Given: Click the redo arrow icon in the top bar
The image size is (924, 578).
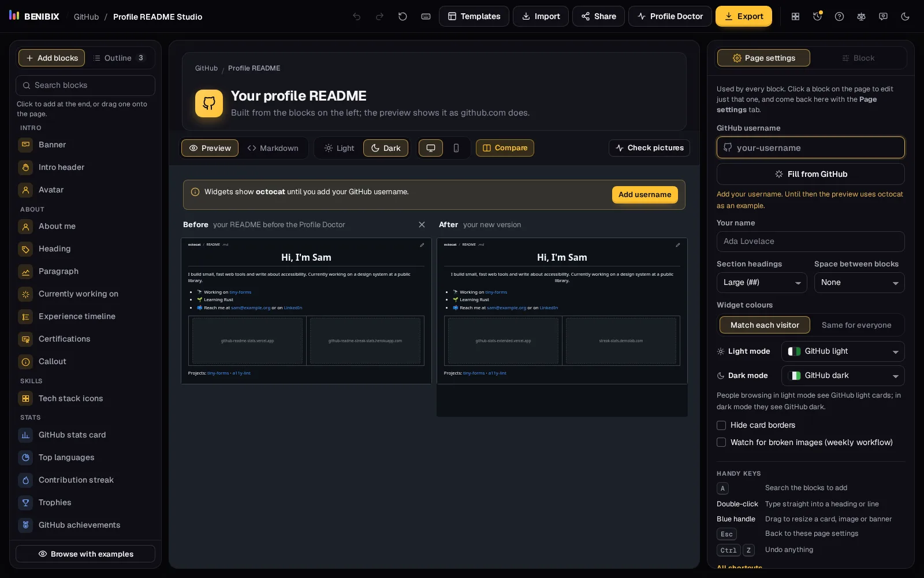Looking at the screenshot, I should pos(380,16).
